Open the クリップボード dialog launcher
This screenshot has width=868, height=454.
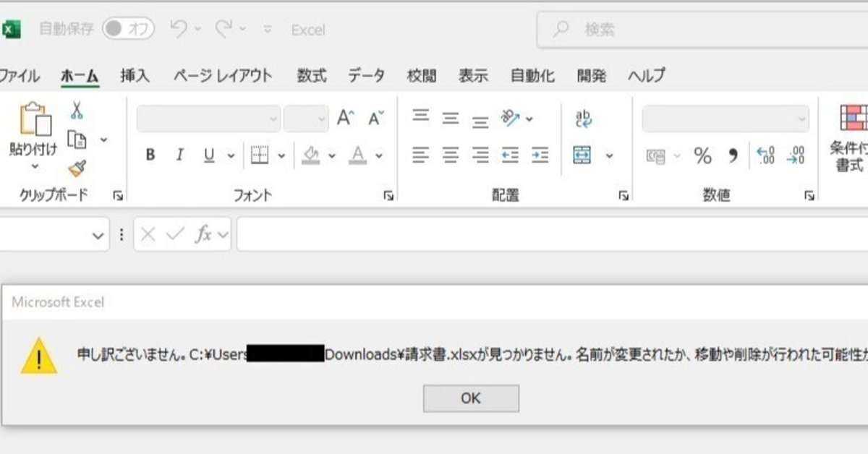pos(117,195)
